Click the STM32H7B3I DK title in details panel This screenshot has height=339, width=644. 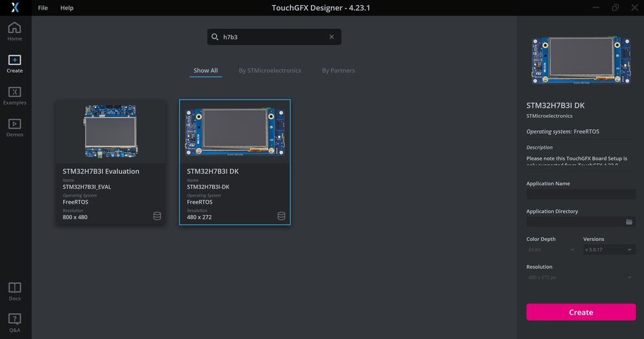[x=555, y=106]
